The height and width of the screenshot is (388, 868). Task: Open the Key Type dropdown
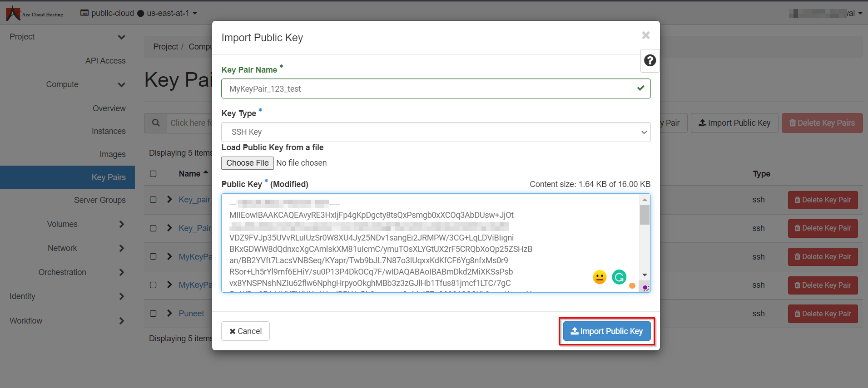tap(436, 132)
